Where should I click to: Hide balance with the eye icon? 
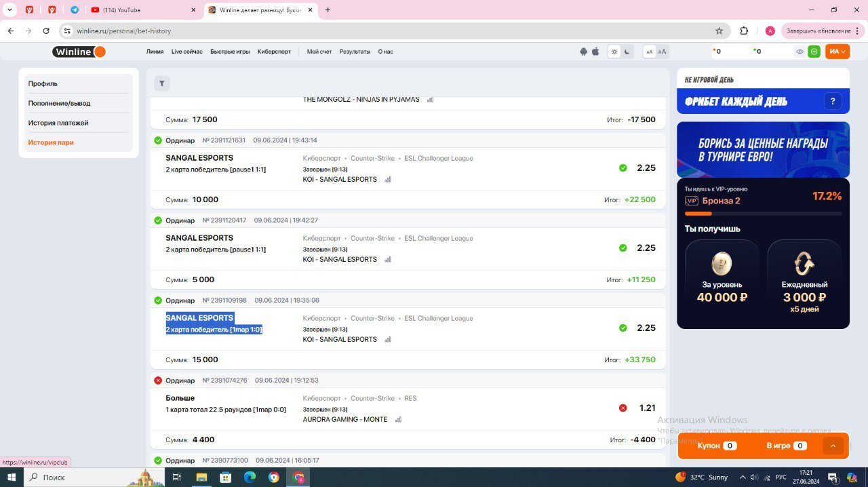[800, 52]
